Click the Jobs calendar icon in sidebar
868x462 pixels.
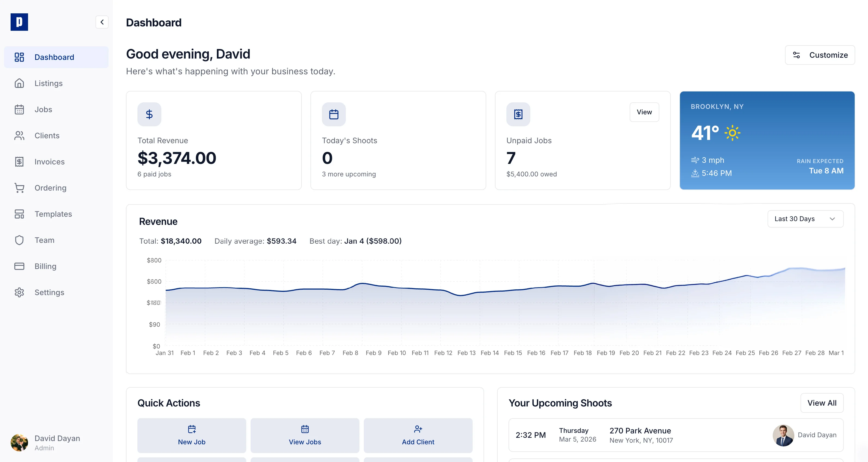coord(19,109)
